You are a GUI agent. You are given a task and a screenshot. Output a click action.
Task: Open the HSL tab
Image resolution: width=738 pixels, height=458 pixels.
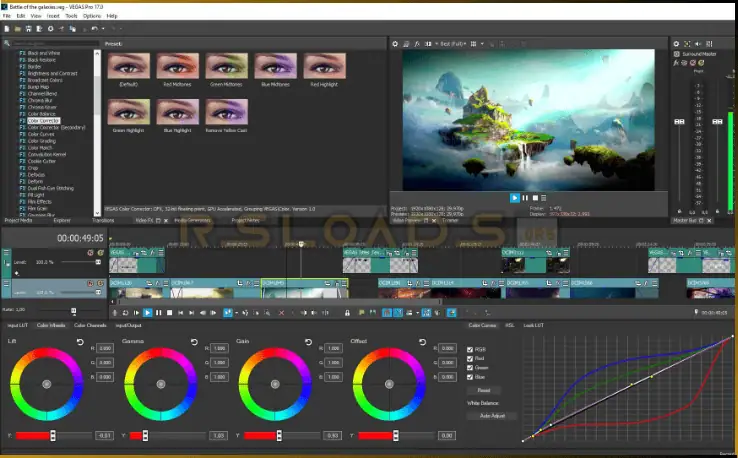510,325
